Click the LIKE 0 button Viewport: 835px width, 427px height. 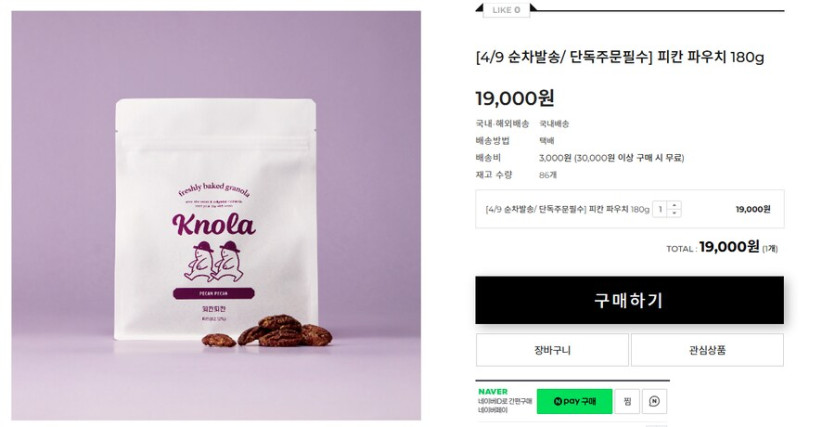pyautogui.click(x=506, y=10)
